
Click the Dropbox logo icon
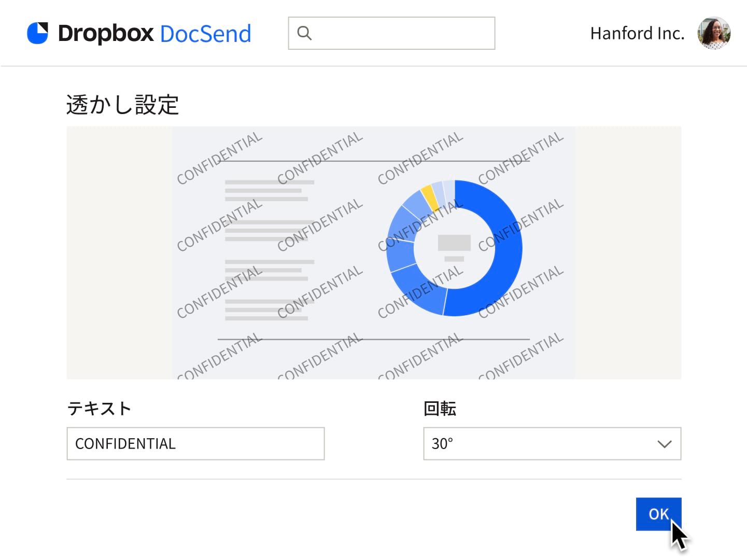[x=37, y=33]
